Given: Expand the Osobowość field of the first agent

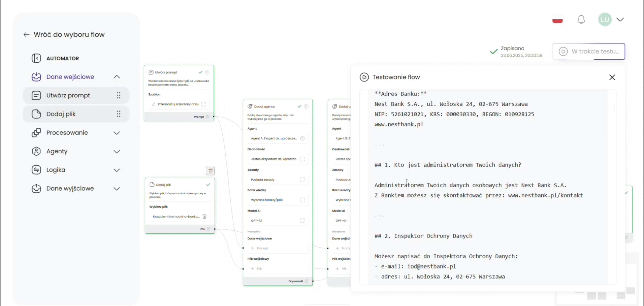Looking at the screenshot, I should click(x=302, y=159).
